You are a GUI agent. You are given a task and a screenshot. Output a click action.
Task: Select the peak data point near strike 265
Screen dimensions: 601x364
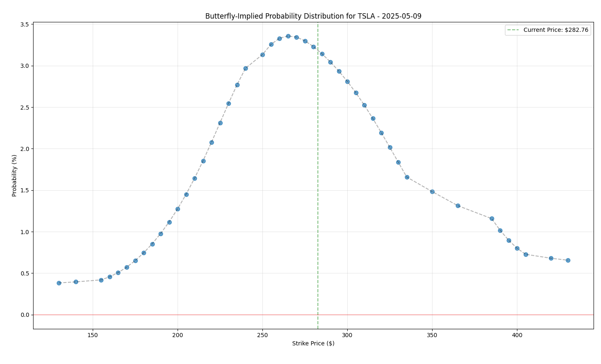click(x=288, y=36)
